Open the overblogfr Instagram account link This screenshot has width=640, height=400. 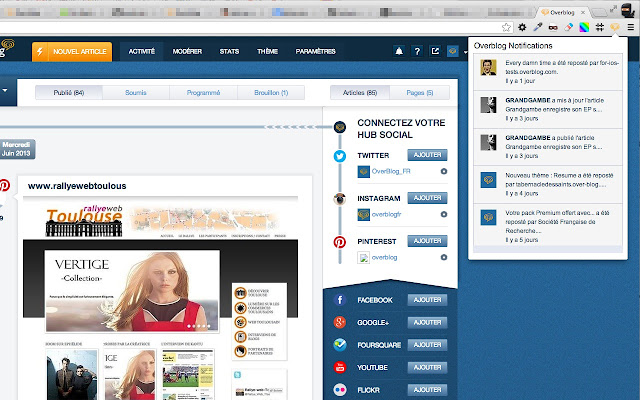386,214
